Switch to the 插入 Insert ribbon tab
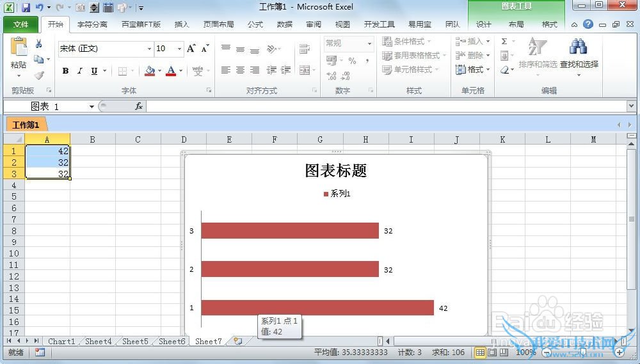The image size is (640, 364). pos(182,24)
